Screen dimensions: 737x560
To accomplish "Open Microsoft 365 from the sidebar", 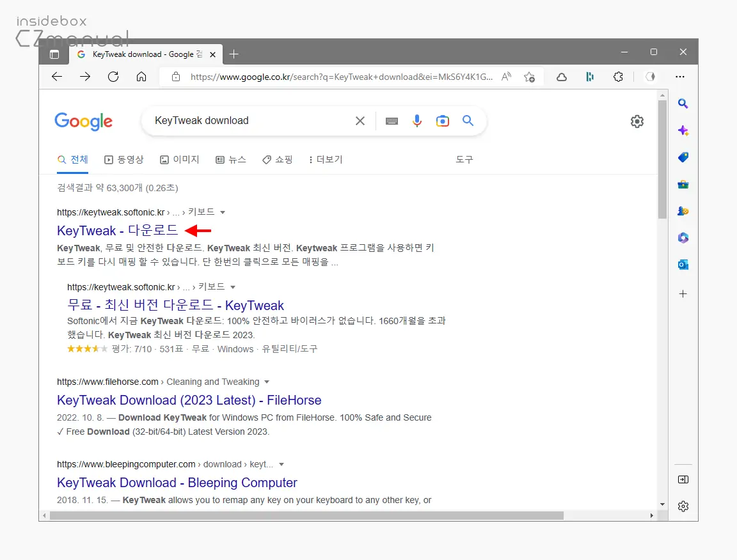I will 683,237.
